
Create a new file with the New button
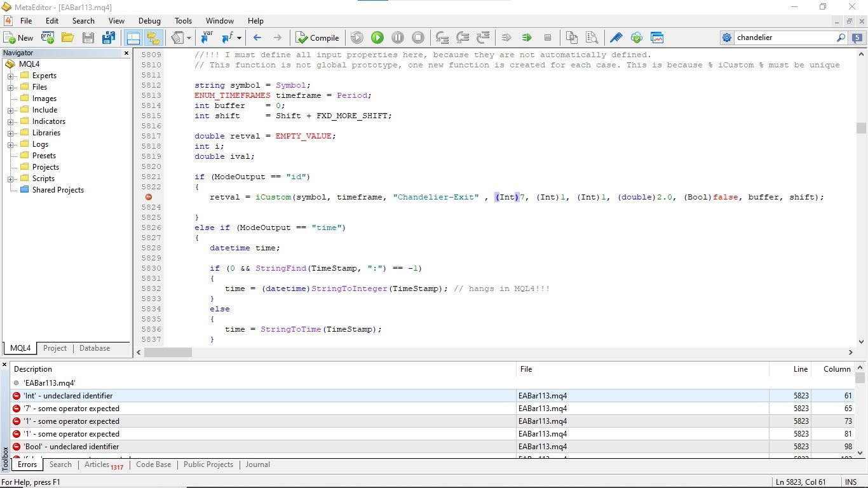[x=18, y=37]
